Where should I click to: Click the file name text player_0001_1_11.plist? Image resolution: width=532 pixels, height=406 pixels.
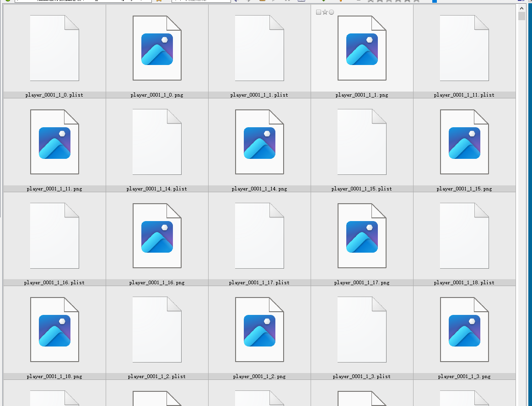(464, 95)
